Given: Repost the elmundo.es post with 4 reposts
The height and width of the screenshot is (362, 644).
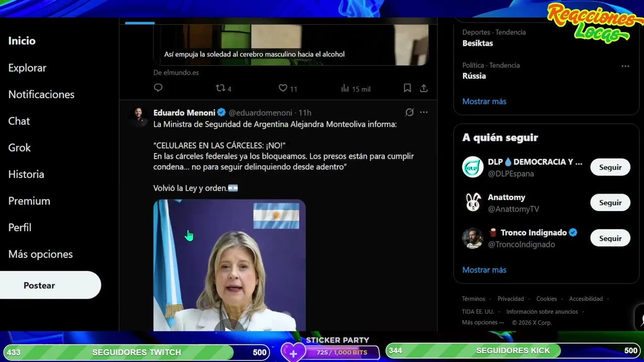Looking at the screenshot, I should (x=223, y=88).
